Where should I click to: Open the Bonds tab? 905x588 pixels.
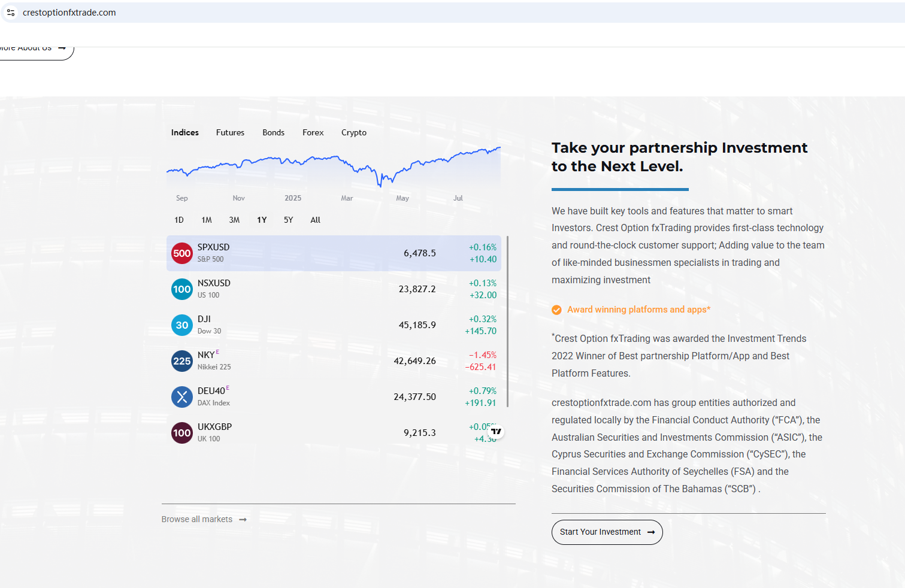273,132
